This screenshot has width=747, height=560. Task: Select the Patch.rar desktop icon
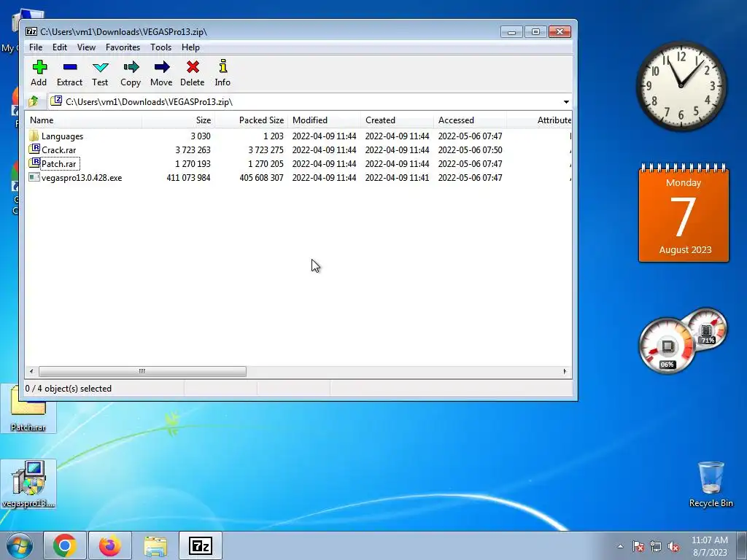pyautogui.click(x=28, y=410)
